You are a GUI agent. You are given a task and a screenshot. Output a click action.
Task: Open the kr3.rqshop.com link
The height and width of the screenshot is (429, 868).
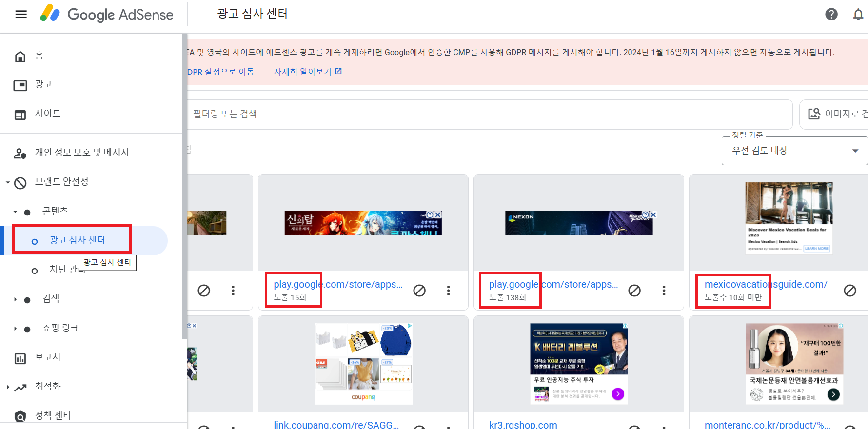pyautogui.click(x=523, y=425)
